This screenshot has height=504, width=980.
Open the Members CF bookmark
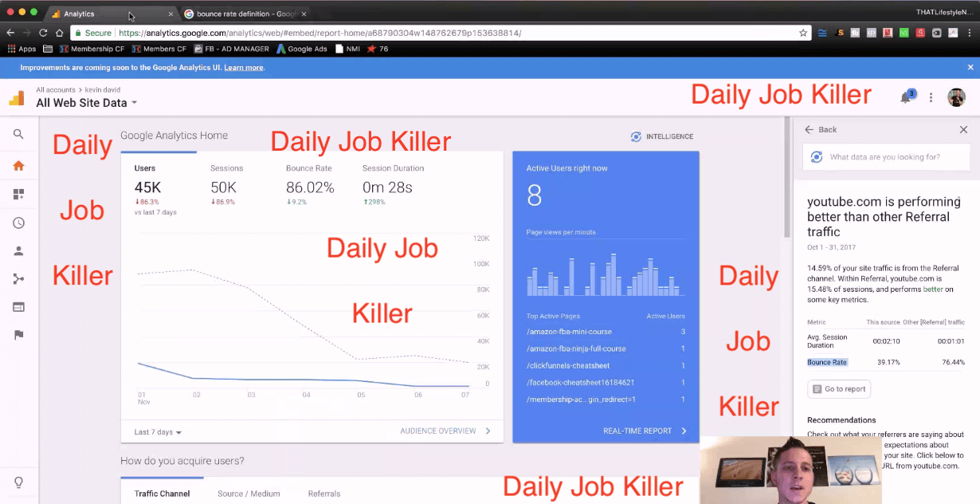coord(159,49)
